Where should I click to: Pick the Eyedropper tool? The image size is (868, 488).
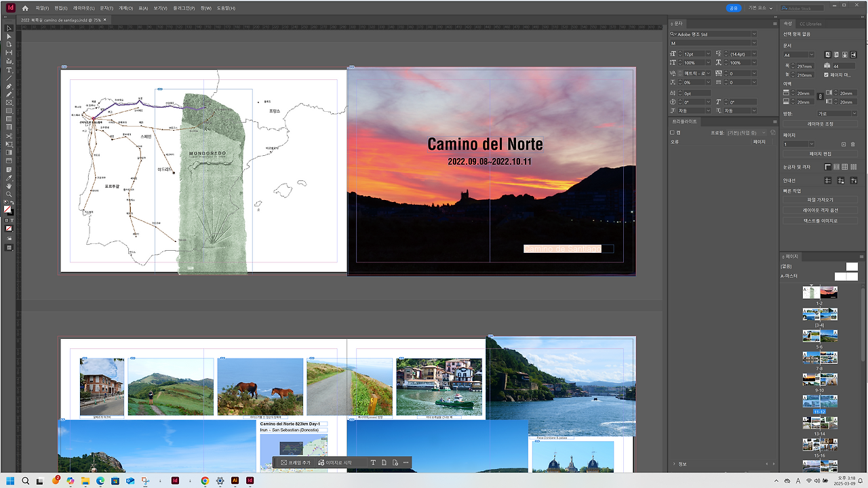9,178
